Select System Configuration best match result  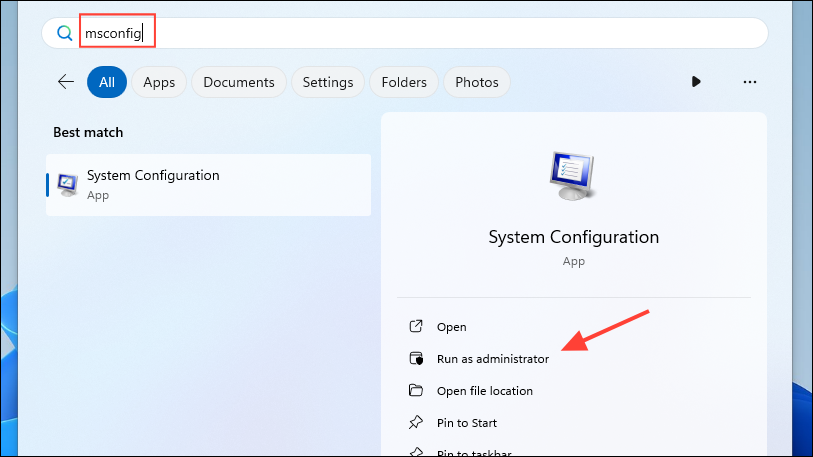208,185
